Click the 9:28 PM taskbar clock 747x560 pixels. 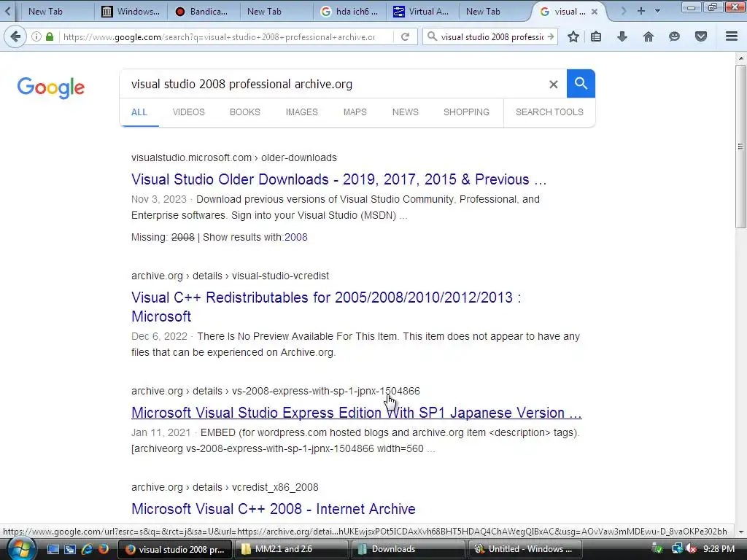pos(719,549)
